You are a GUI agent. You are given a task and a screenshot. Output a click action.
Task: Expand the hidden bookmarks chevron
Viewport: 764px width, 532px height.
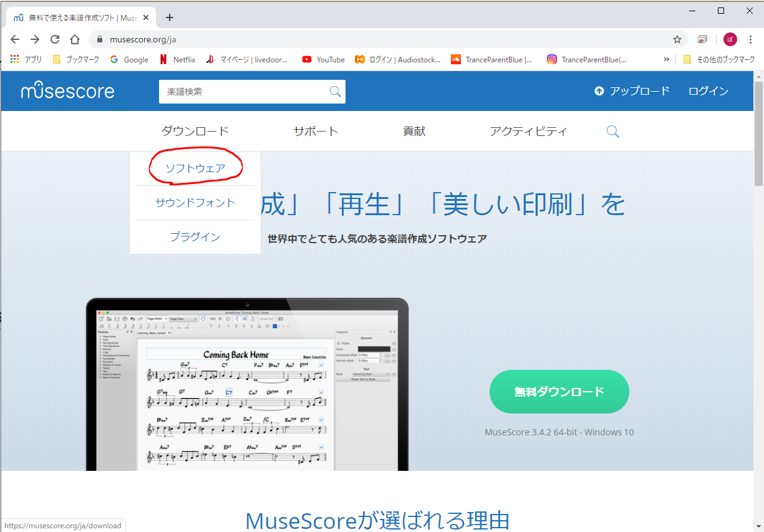pyautogui.click(x=666, y=59)
